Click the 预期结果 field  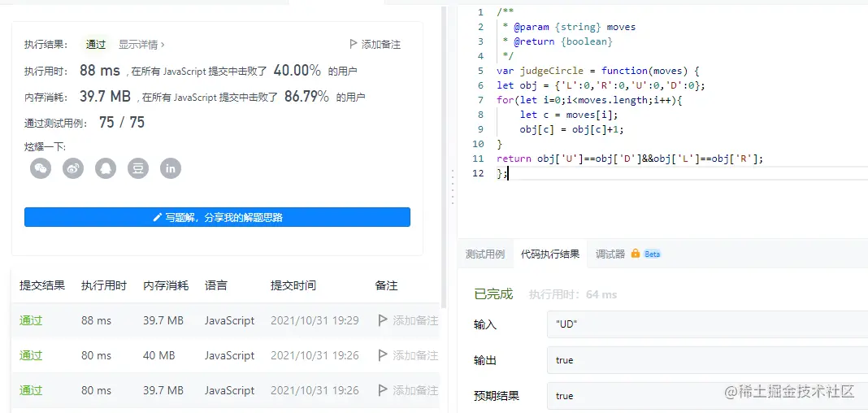coord(707,396)
